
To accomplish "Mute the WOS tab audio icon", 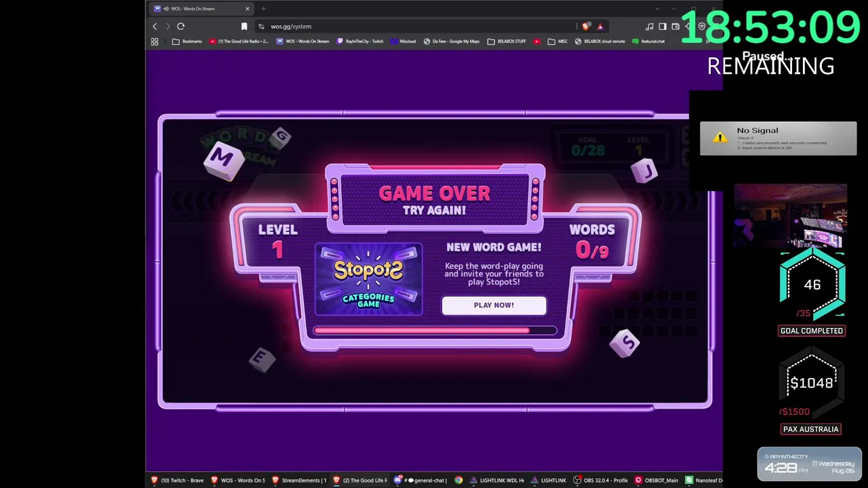I will (165, 9).
